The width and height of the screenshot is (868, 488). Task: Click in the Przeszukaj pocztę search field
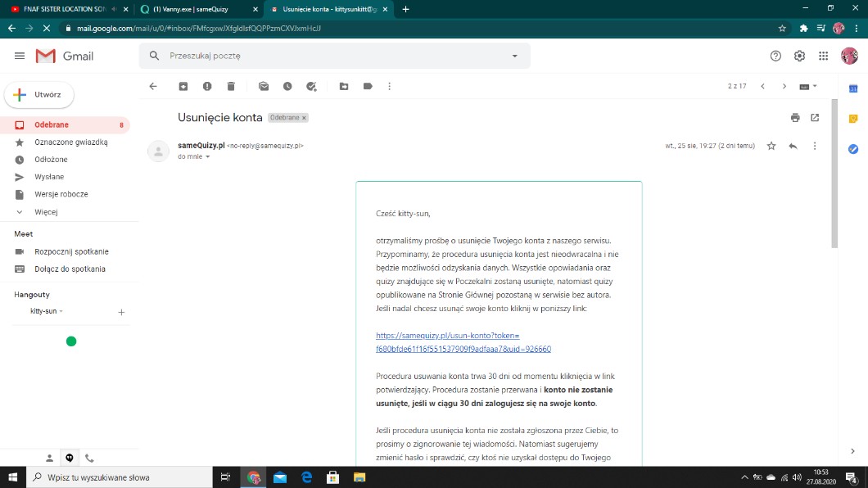328,56
